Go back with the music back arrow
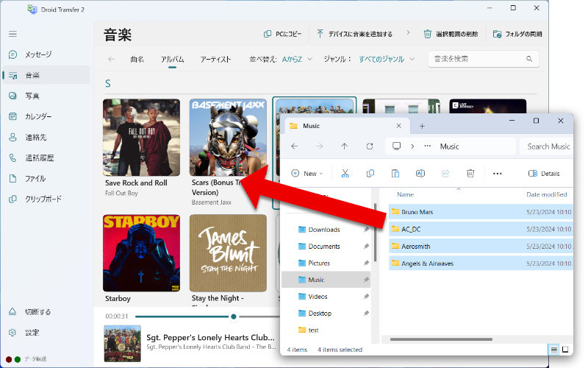The image size is (588, 368). tap(111, 60)
